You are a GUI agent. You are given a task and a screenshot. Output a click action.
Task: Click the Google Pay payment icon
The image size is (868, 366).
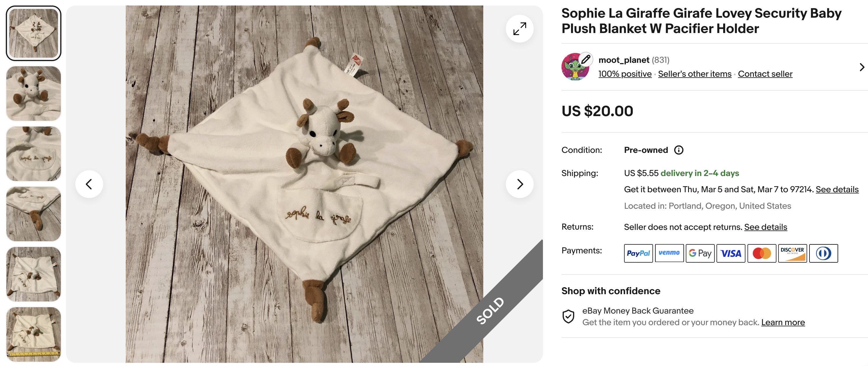click(x=700, y=253)
